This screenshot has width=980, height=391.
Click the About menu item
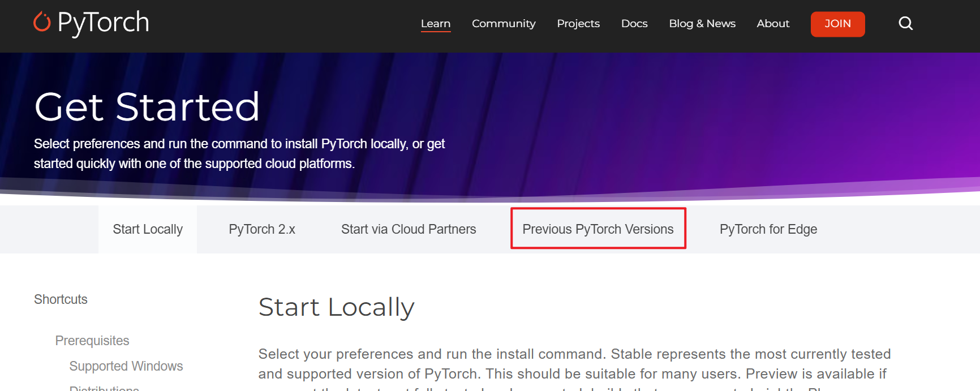click(x=773, y=24)
